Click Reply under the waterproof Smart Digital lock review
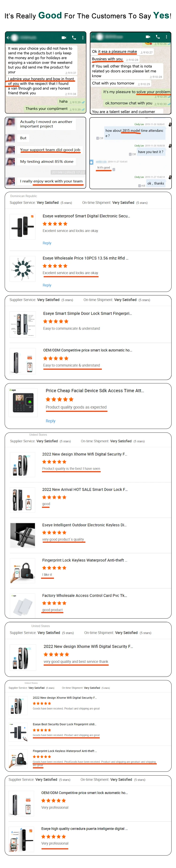Viewport: 176px width, 868px height. [x=47, y=243]
